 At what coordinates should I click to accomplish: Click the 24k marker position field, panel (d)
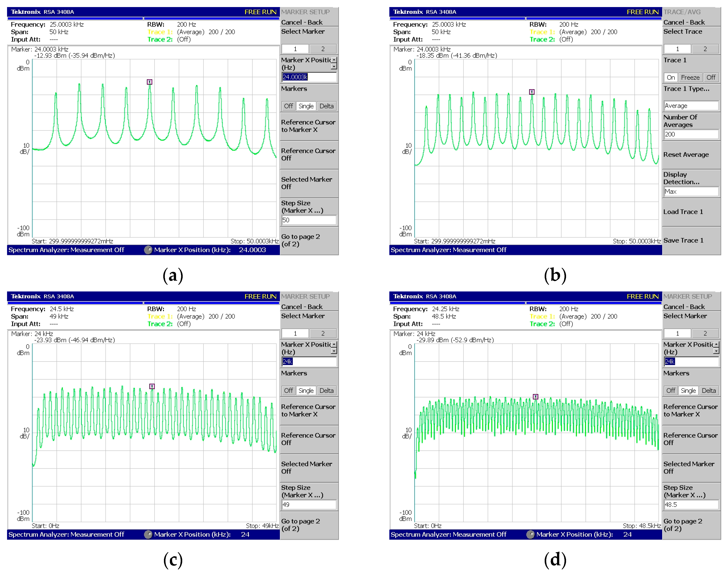click(x=691, y=362)
